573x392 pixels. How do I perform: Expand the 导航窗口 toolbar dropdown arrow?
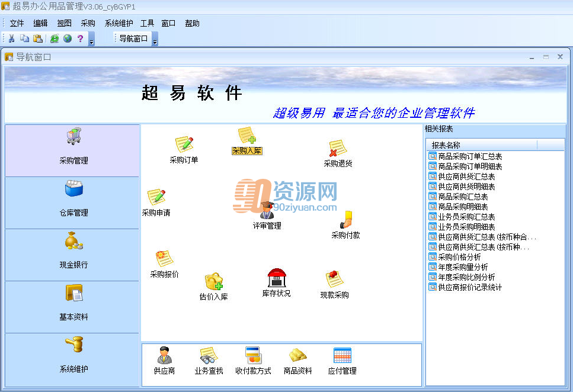point(155,38)
